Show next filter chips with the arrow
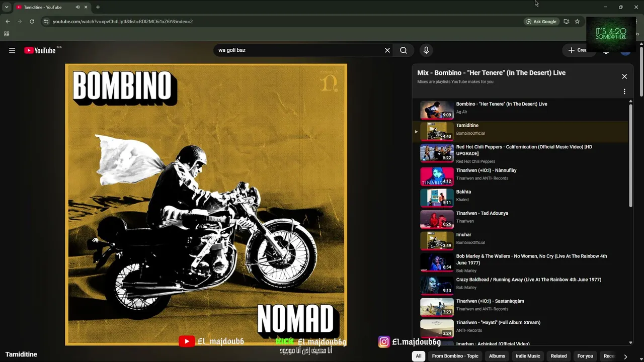The width and height of the screenshot is (644, 362). click(625, 356)
